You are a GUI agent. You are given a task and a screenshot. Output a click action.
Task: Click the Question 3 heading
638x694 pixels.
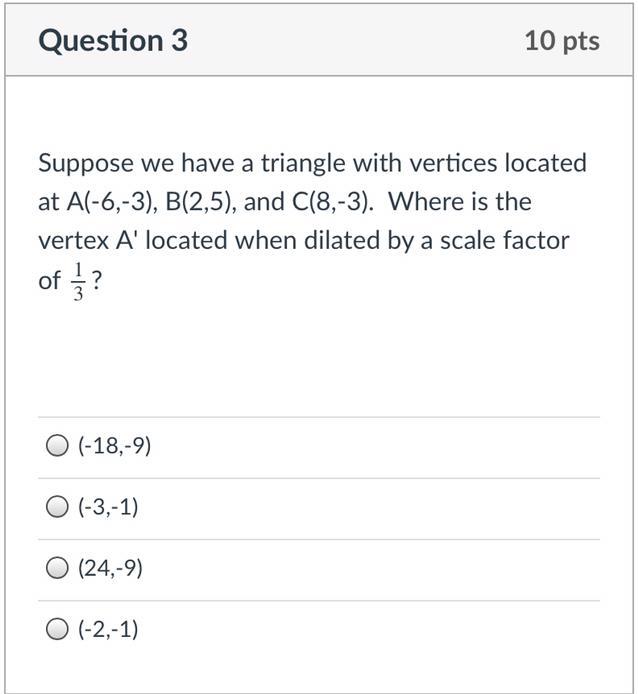[112, 41]
